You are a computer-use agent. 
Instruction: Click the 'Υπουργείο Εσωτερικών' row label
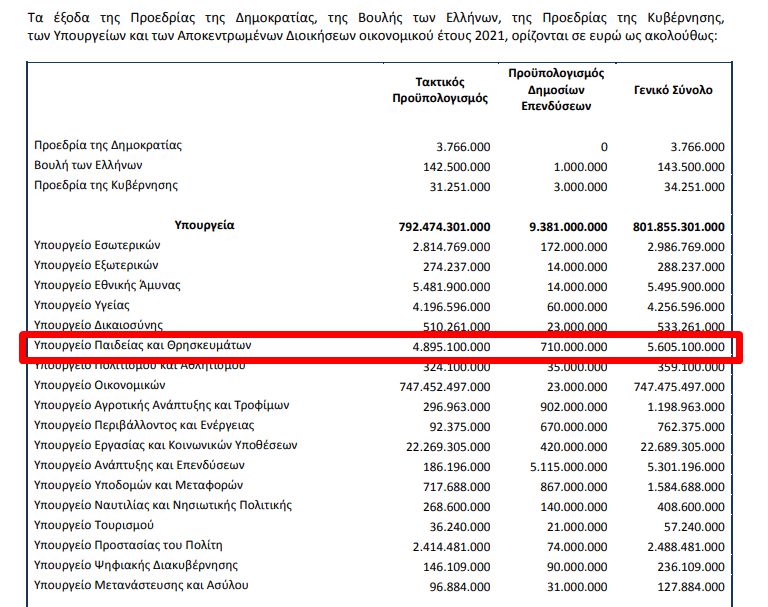click(98, 246)
